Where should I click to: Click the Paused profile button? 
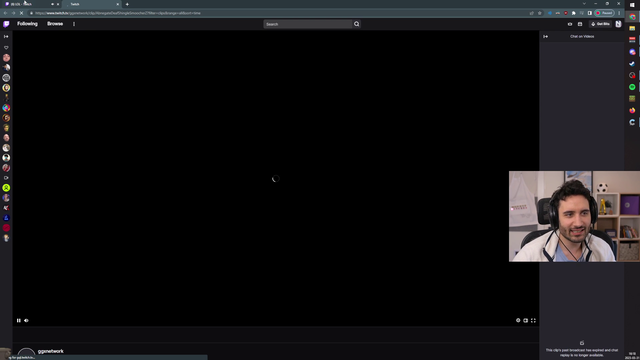[x=604, y=13]
